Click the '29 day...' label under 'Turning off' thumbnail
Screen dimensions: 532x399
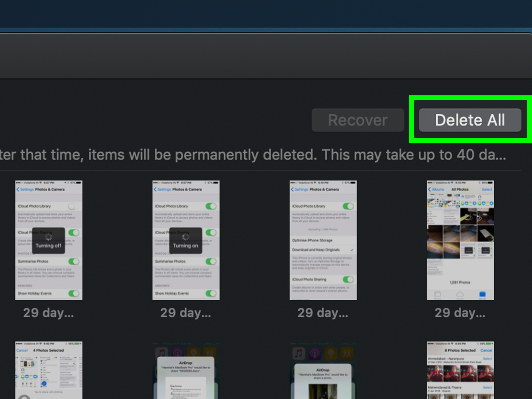49,313
